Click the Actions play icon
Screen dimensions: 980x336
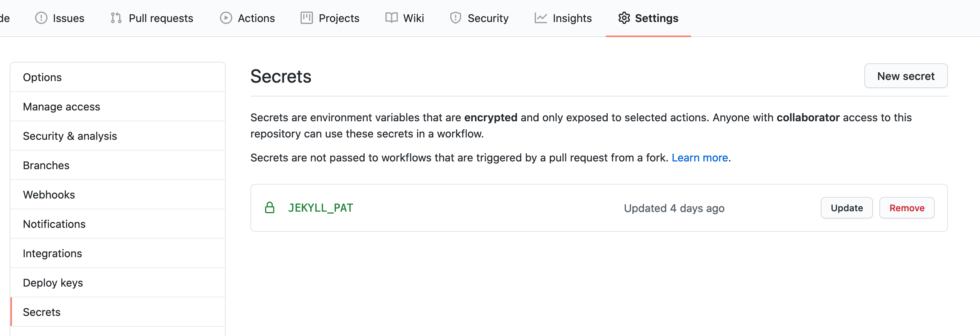pos(226,18)
